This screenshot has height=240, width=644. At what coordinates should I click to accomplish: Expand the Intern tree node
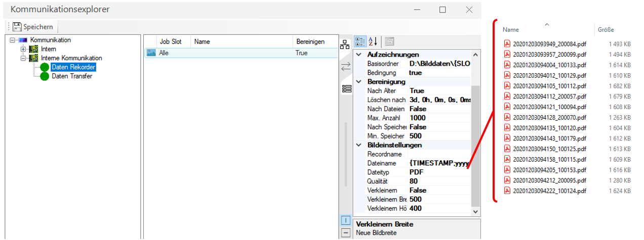pyautogui.click(x=23, y=49)
